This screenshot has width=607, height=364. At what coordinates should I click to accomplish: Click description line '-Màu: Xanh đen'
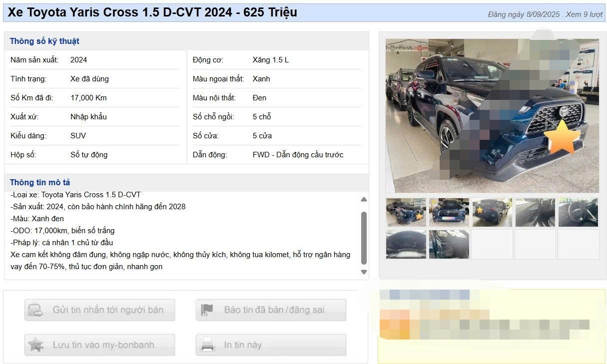click(x=37, y=219)
